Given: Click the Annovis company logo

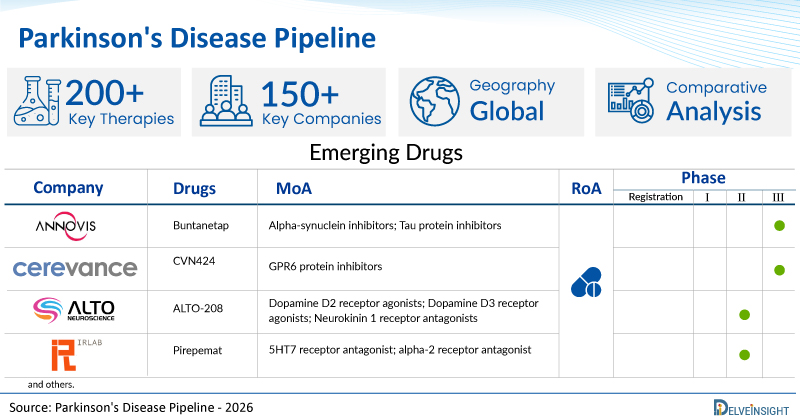Looking at the screenshot, I should pos(66,226).
